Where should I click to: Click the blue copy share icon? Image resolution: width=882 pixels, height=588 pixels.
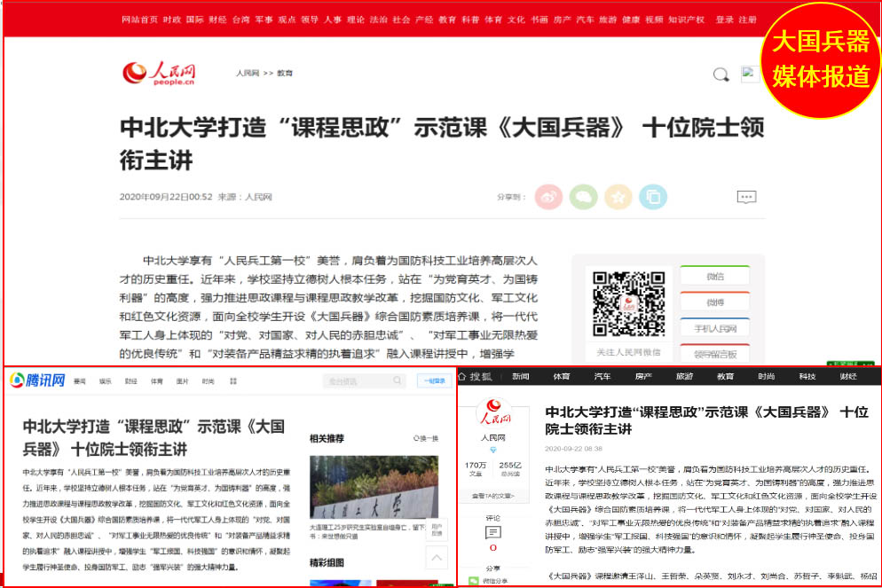click(x=653, y=197)
